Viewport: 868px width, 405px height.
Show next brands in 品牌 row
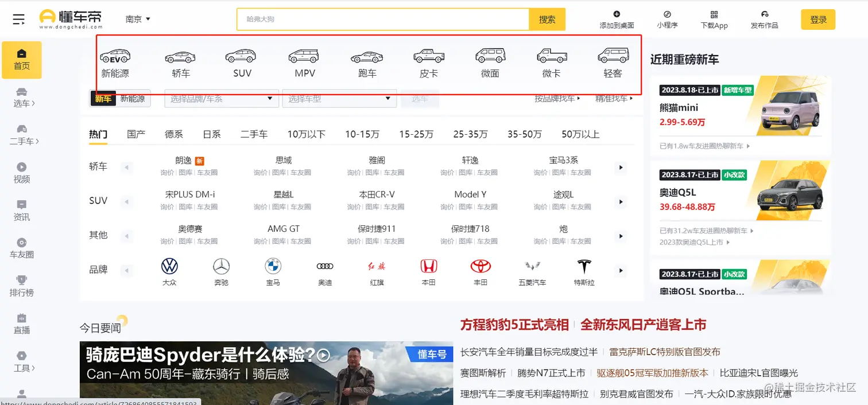coord(620,271)
